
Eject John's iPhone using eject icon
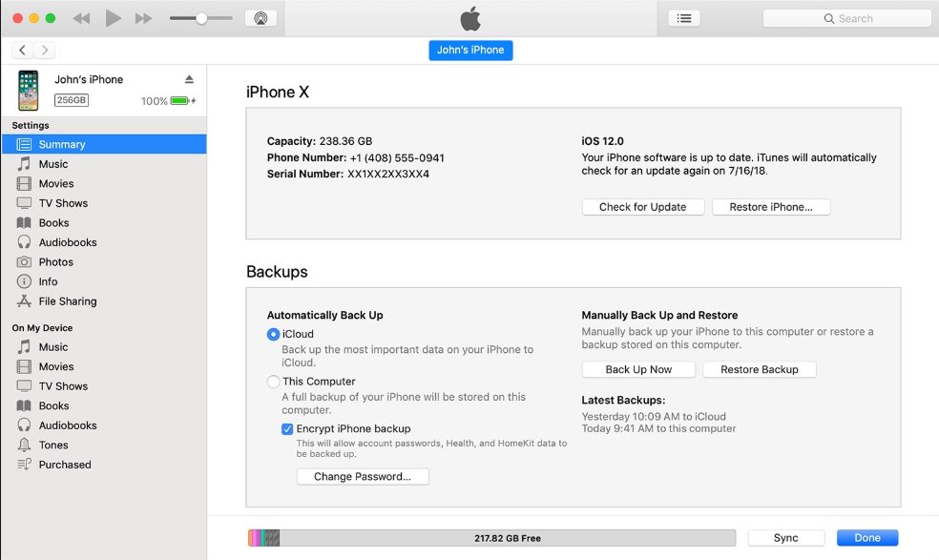[189, 79]
